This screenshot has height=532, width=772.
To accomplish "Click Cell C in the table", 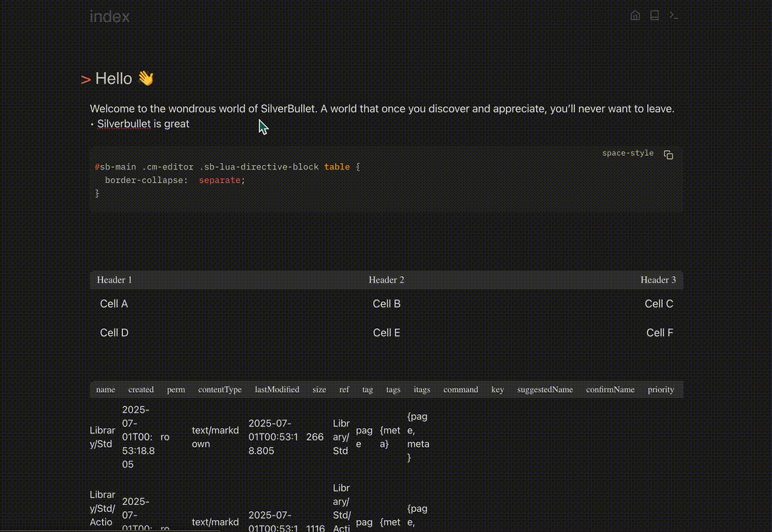I will pyautogui.click(x=659, y=304).
